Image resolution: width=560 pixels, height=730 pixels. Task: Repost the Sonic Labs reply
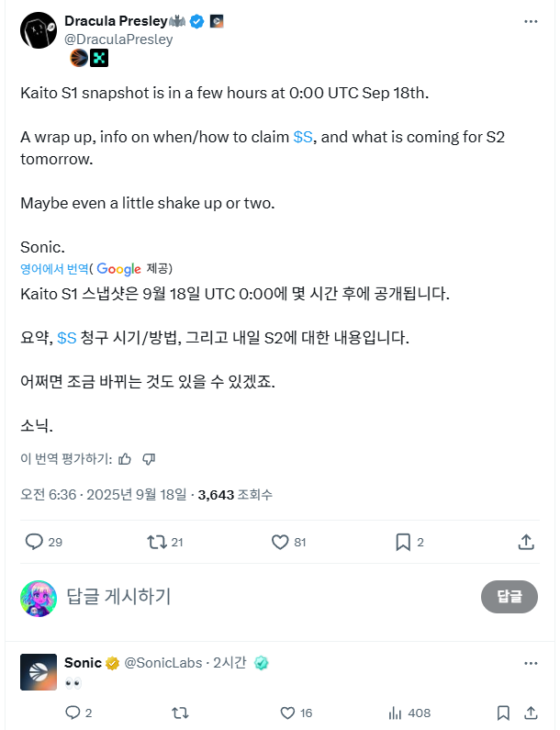click(x=181, y=712)
